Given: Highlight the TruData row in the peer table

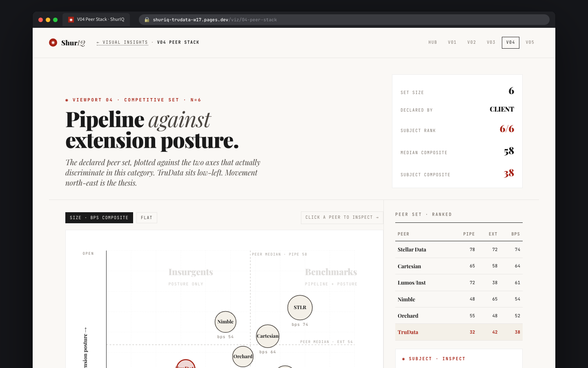Looking at the screenshot, I should coord(459,332).
